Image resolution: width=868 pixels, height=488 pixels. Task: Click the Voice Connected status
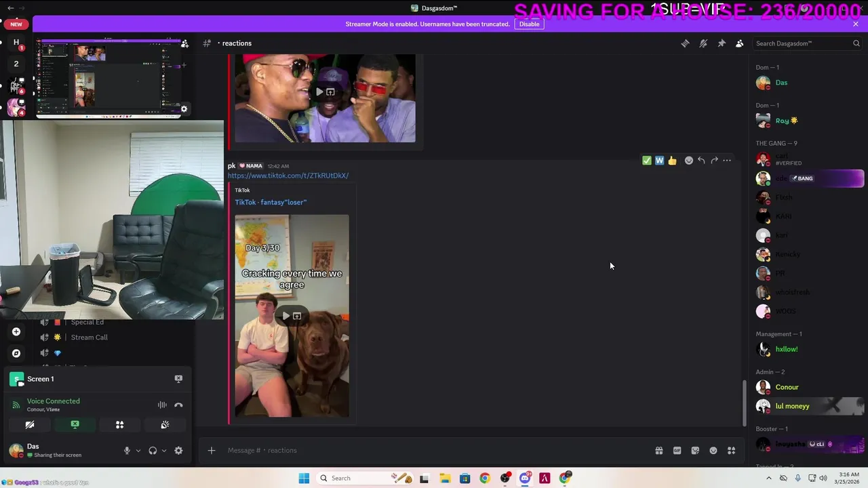click(53, 401)
